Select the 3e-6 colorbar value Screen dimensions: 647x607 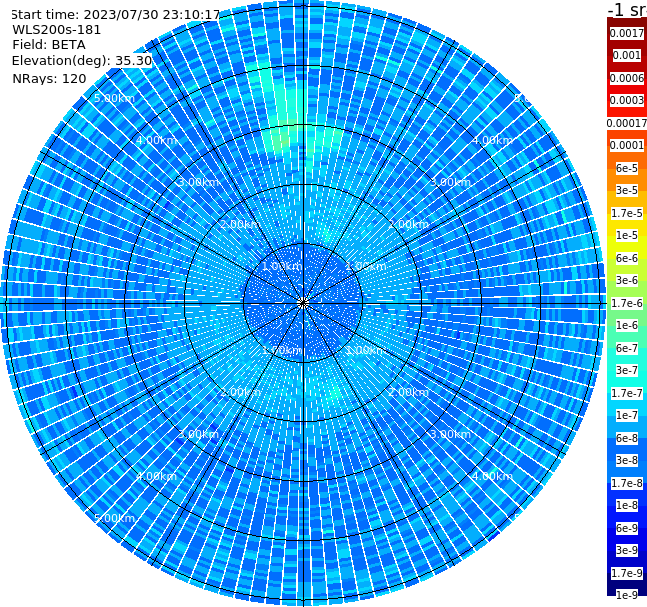627,280
